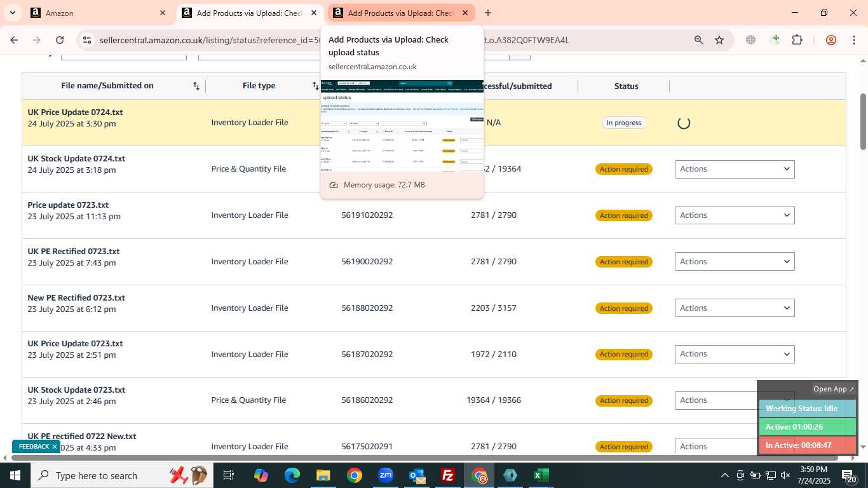Close the second Add Products via Upload tab
Viewport: 868px width, 488px height.
point(313,13)
